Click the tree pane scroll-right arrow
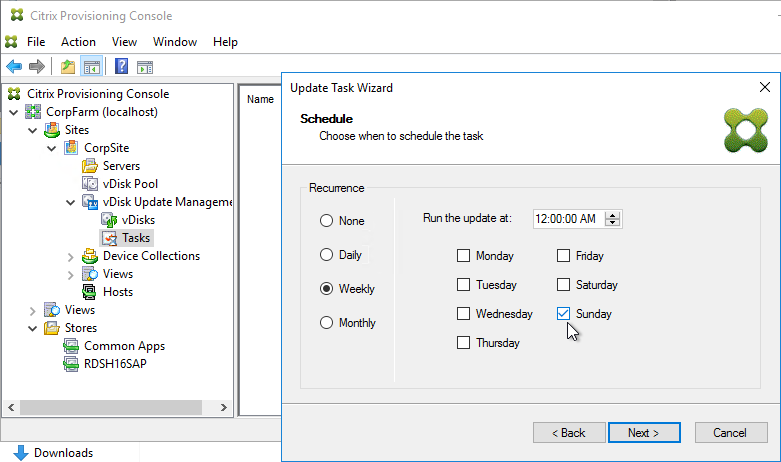Viewport: 781px width, 462px height. point(224,407)
